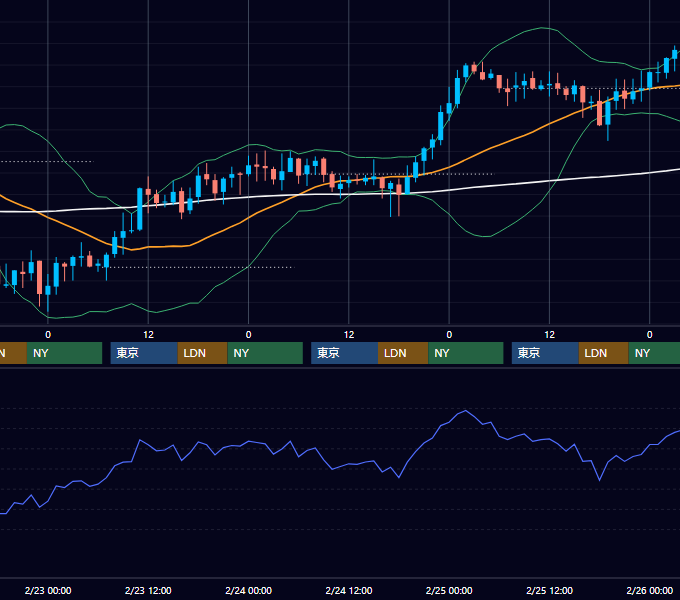
Task: Click the 12 hour label above 2/23 12:00
Action: tap(148, 334)
